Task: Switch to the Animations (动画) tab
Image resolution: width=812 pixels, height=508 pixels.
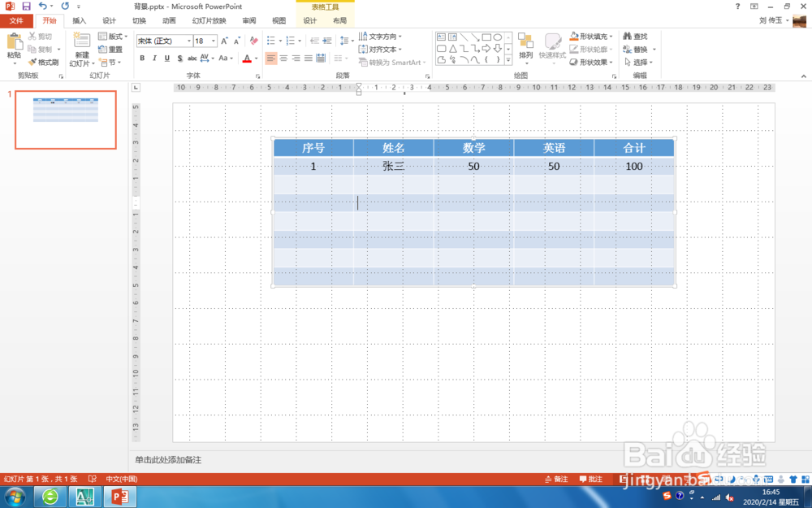Action: tap(169, 21)
